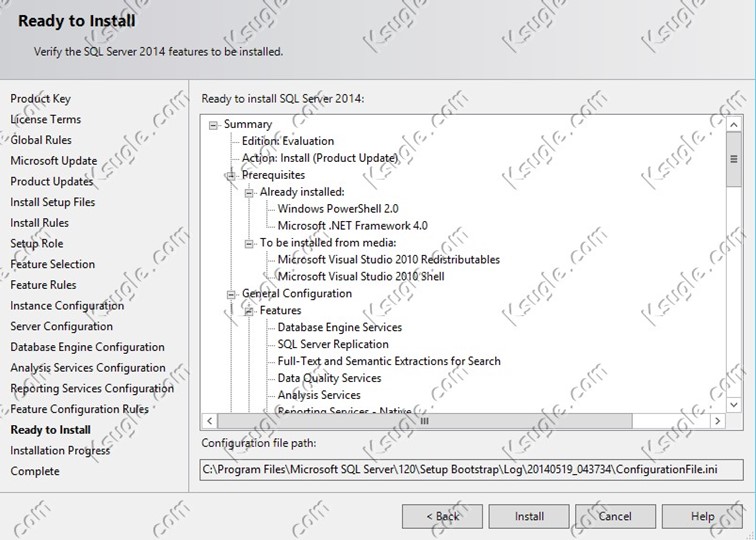
Task: Select Microsoft Visual Studio 2010 Redistributables row
Action: pos(389,259)
